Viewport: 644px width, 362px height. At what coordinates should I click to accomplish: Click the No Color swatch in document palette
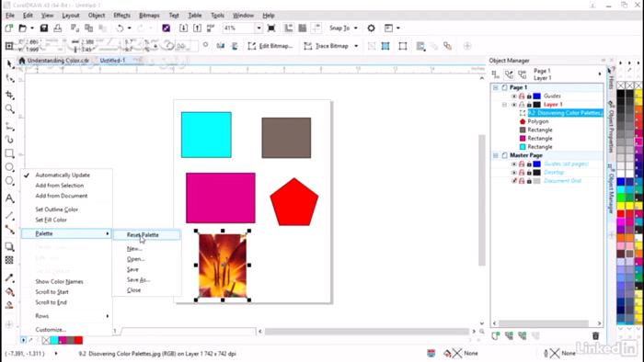46,340
